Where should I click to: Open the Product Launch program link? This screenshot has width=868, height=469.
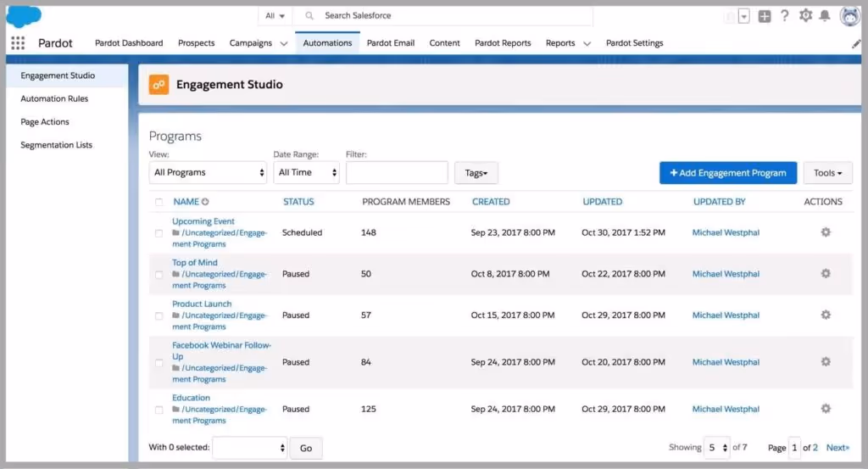[202, 304]
